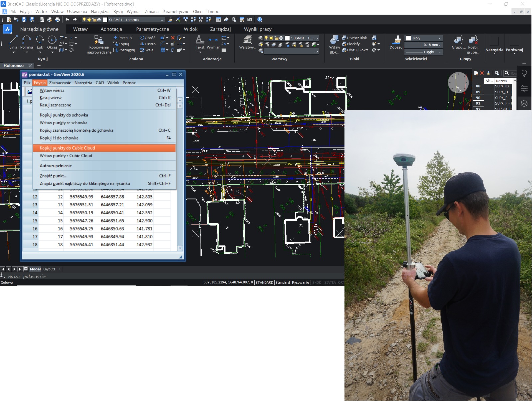Toggle Standard setting in status bar
This screenshot has height=401, width=532.
[x=283, y=282]
